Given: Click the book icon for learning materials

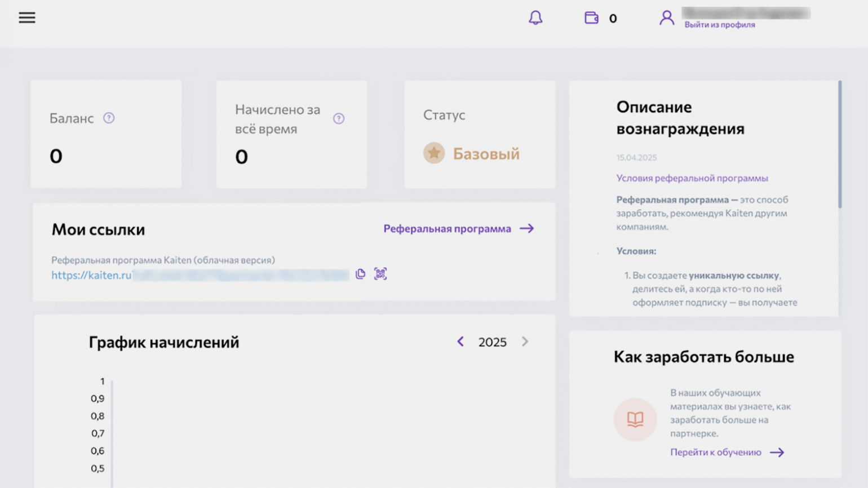Looking at the screenshot, I should click(635, 420).
